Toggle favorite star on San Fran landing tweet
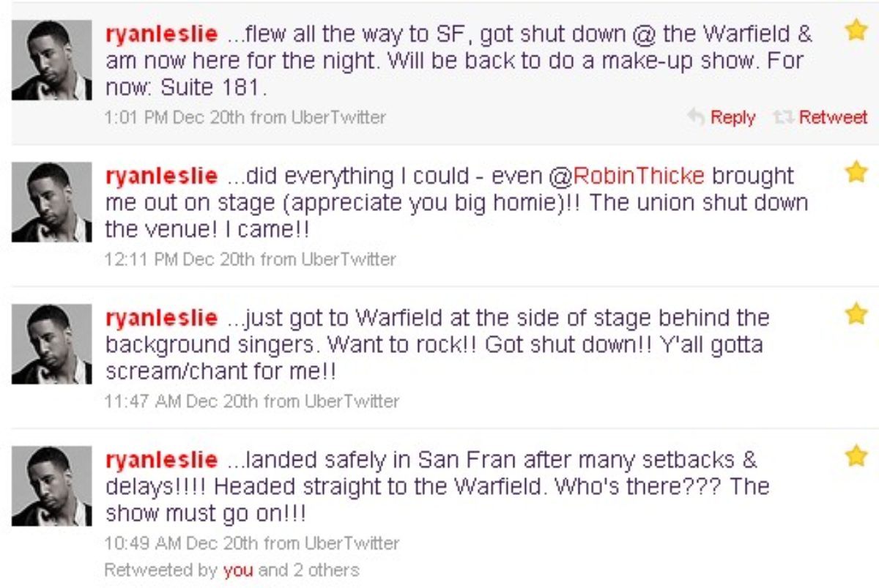The height and width of the screenshot is (588, 879). pos(856,457)
